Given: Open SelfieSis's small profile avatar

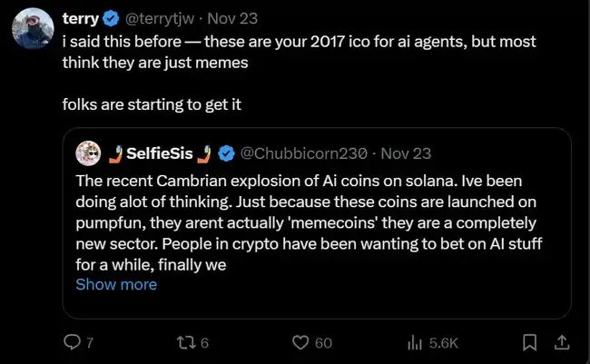Looking at the screenshot, I should click(x=88, y=152).
